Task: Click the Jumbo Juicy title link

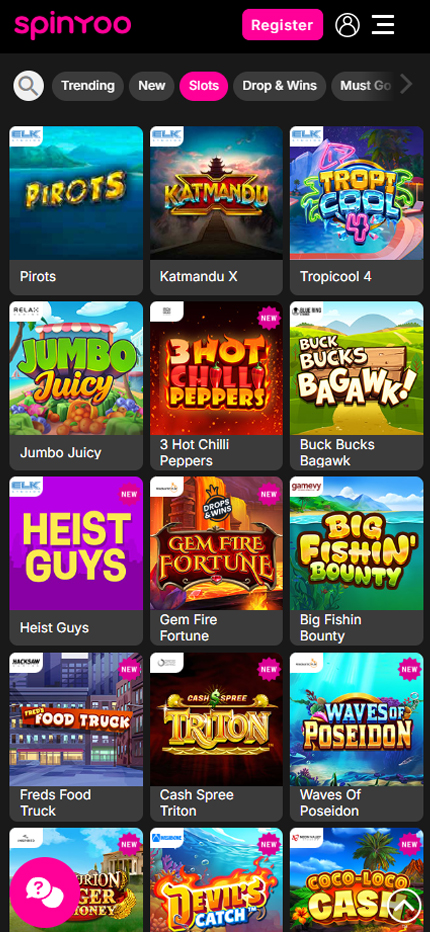Action: pos(61,452)
